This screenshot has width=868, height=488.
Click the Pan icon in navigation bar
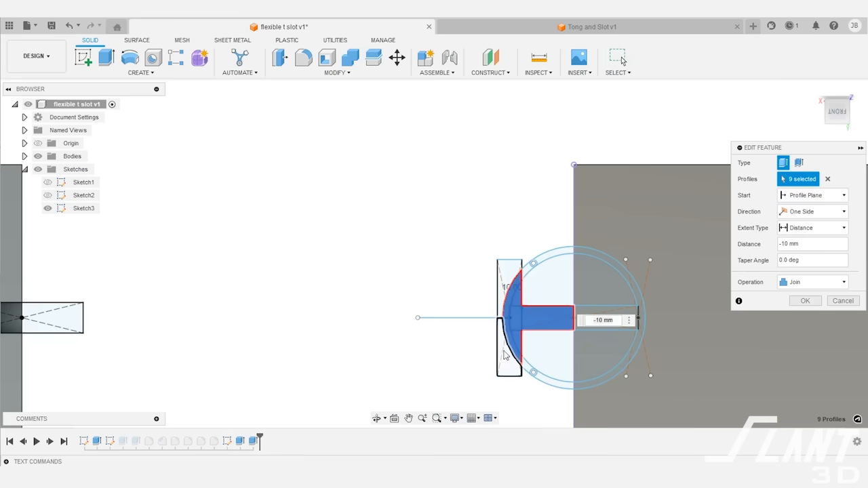click(408, 418)
